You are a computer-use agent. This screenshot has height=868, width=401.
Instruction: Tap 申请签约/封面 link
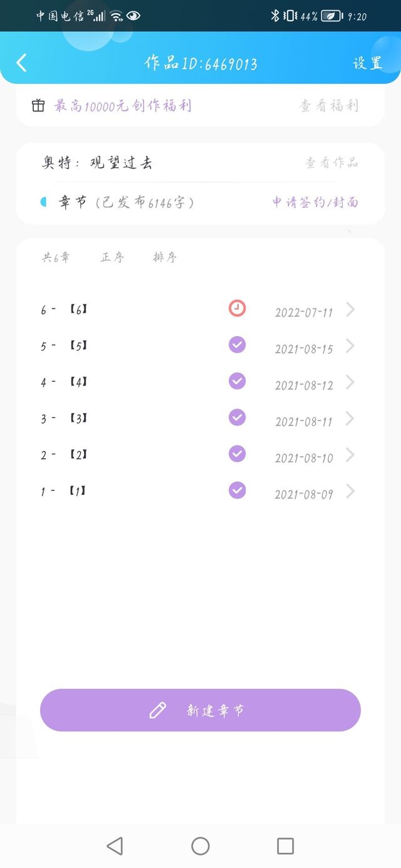click(315, 202)
